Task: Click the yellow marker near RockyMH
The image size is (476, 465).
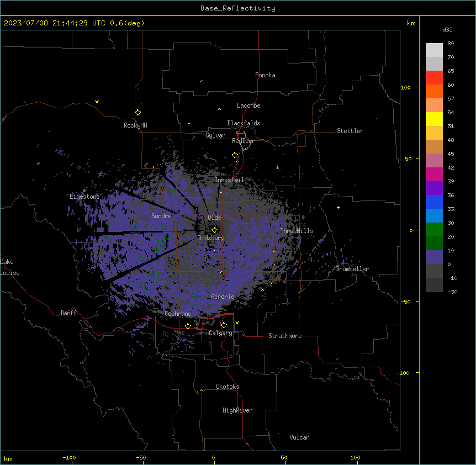Action: (x=138, y=113)
